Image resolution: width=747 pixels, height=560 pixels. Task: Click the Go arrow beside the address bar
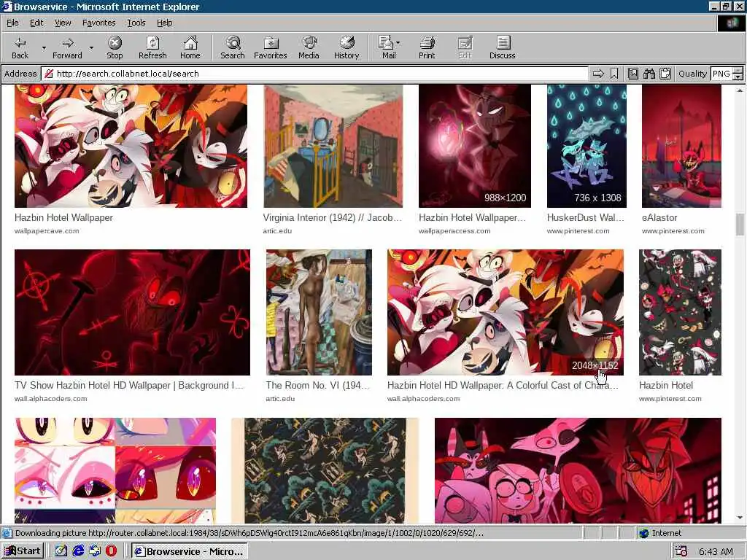pos(598,74)
